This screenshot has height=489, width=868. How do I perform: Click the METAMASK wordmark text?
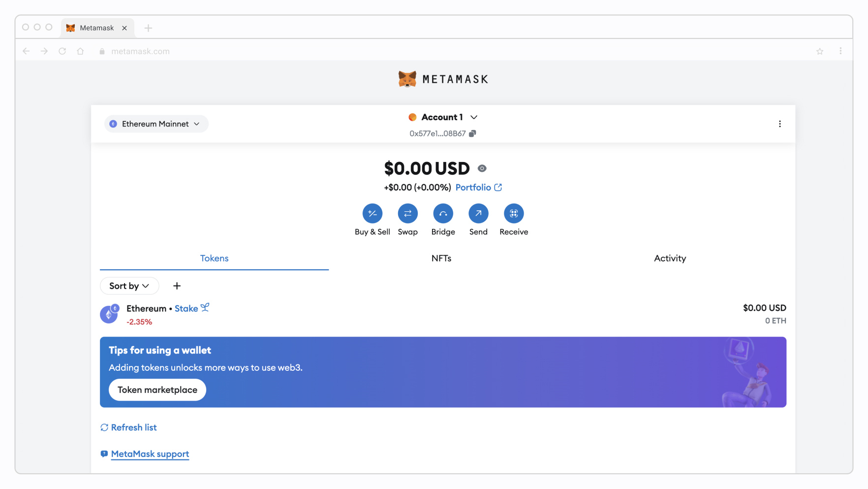click(x=455, y=79)
